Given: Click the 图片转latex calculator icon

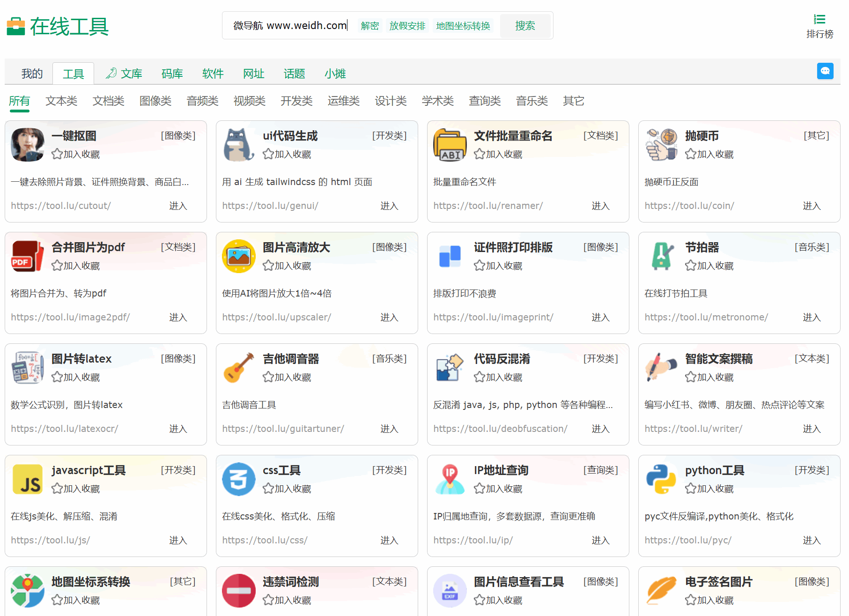Looking at the screenshot, I should pyautogui.click(x=28, y=368).
